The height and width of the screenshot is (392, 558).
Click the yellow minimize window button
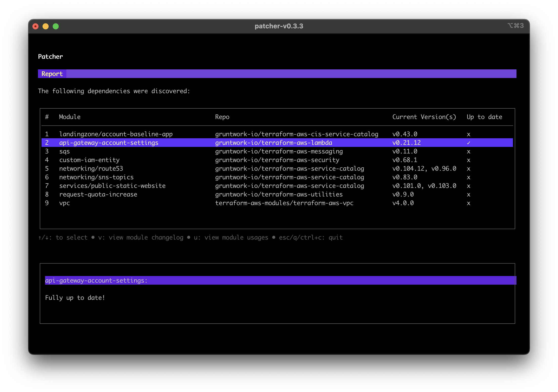46,26
